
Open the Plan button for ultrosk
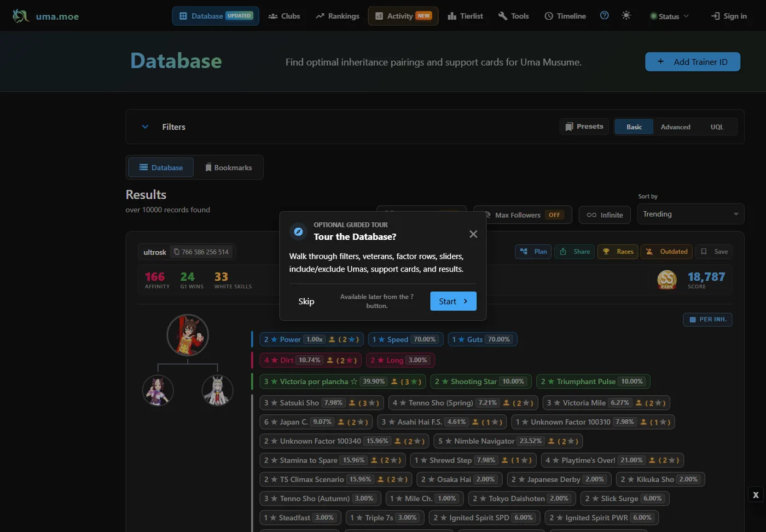(533, 252)
